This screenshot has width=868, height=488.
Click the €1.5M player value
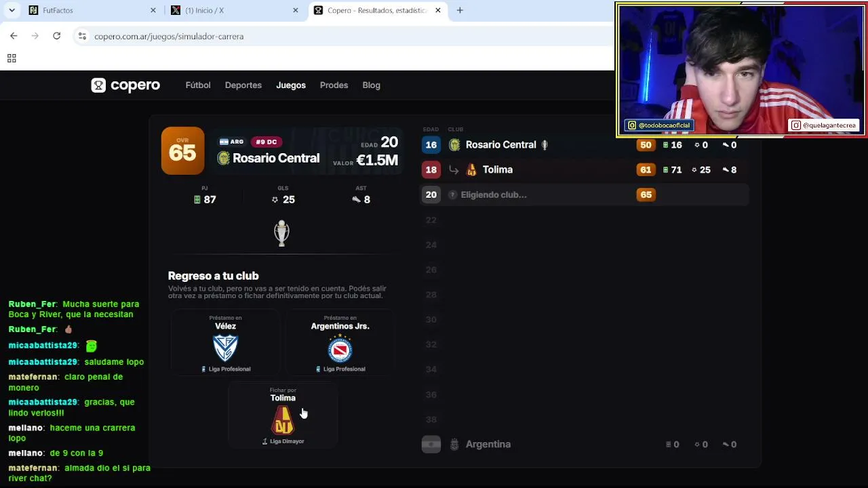(x=377, y=161)
